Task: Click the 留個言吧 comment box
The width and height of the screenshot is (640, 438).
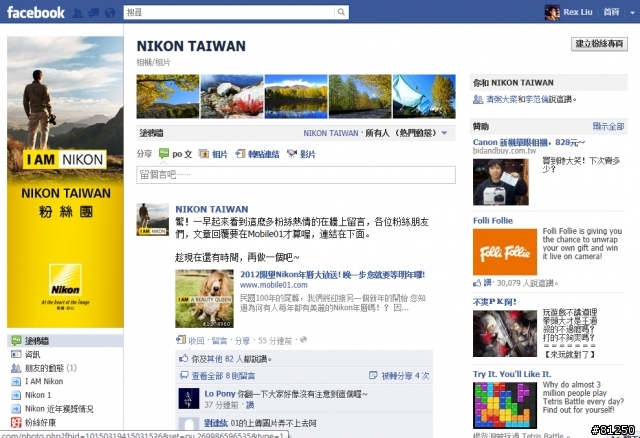Action: tap(296, 175)
